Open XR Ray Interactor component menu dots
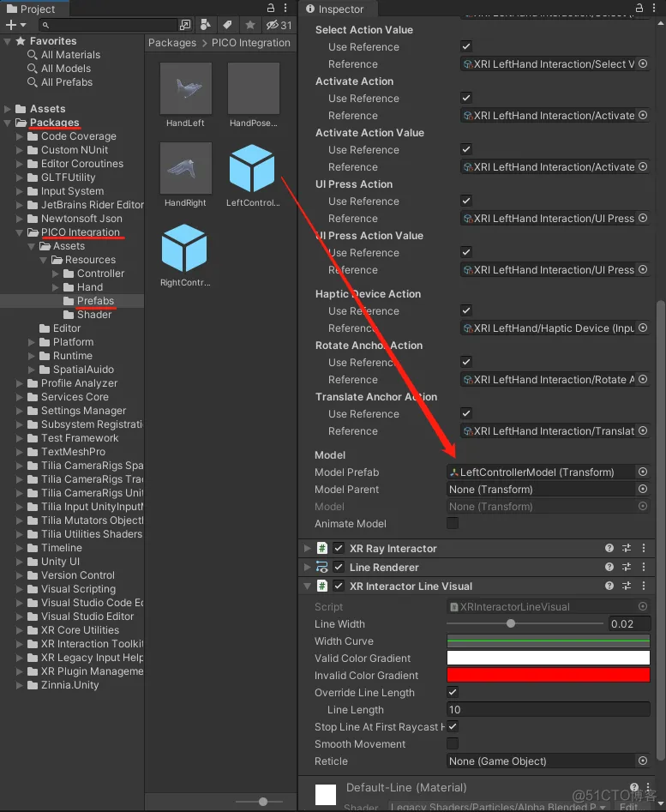The image size is (666, 812). (644, 548)
